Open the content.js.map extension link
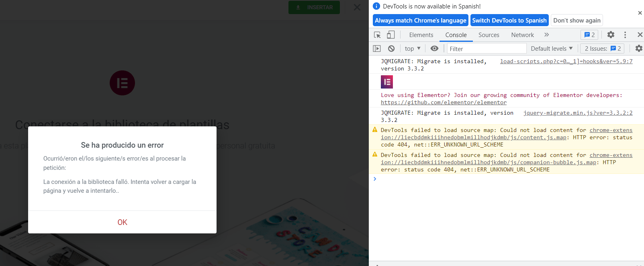This screenshot has width=644, height=266. tap(474, 137)
